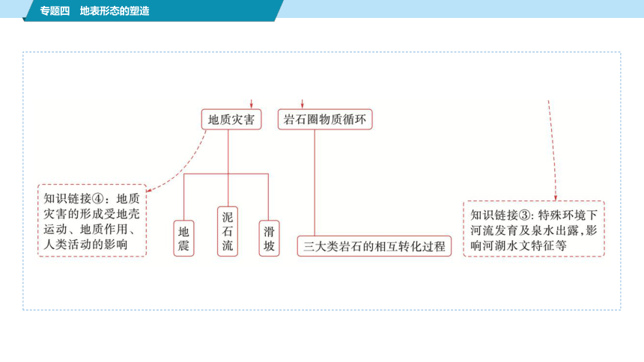This screenshot has height=362, width=644.
Task: Select the 三大类岩石的相互转化过程 box
Action: coord(374,246)
